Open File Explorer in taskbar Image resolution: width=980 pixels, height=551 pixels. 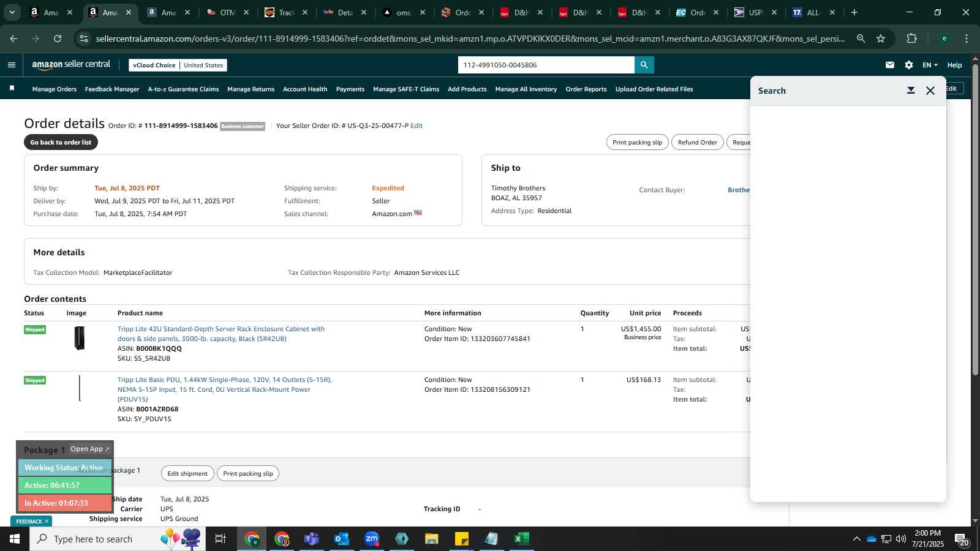432,539
